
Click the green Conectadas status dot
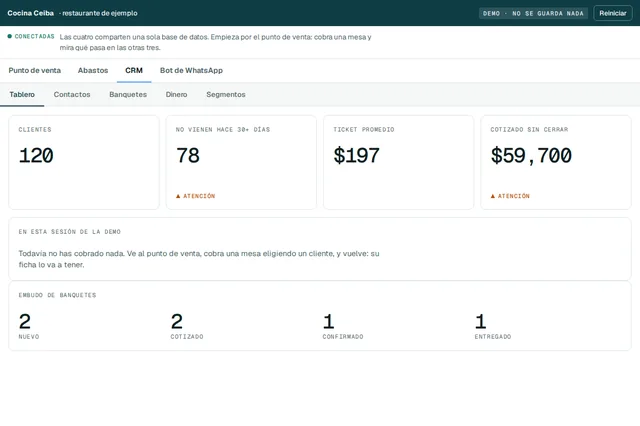(9, 36)
